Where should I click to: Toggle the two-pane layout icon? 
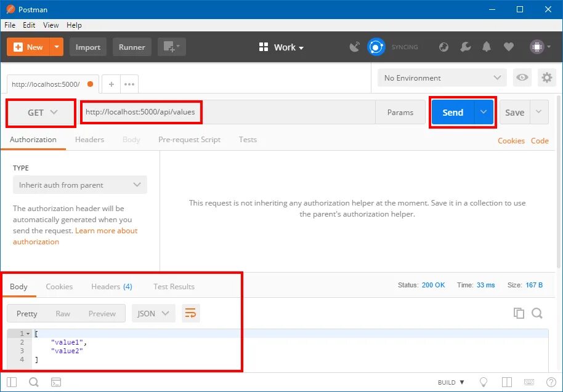(x=506, y=382)
